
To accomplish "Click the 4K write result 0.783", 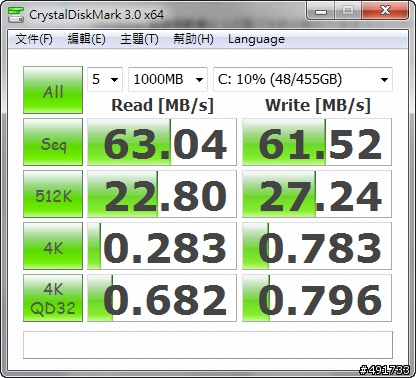I will point(317,246).
